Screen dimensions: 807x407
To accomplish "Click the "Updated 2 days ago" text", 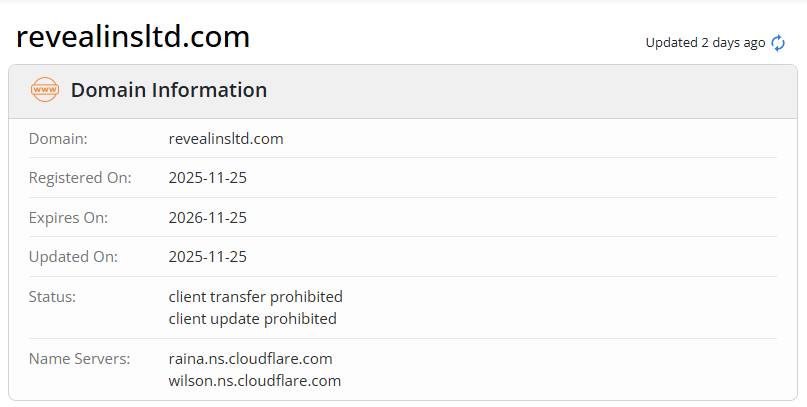I will pos(705,43).
